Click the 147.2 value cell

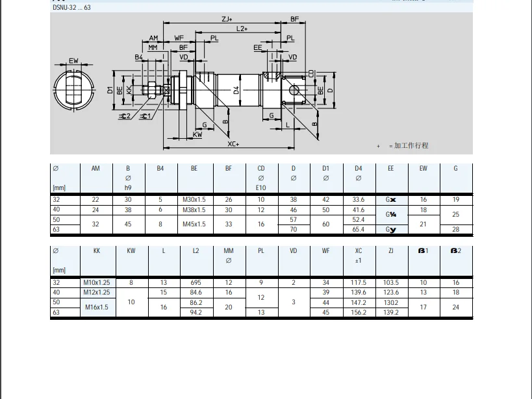coord(359,302)
